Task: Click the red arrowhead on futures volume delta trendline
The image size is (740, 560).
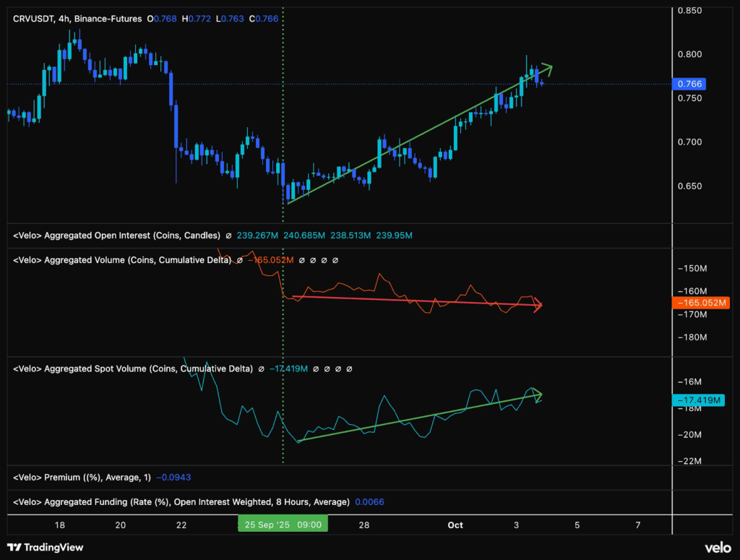Action: 538,306
